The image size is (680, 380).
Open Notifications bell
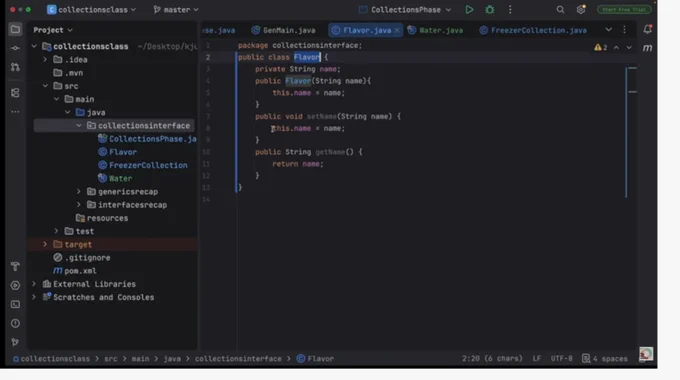[x=647, y=29]
